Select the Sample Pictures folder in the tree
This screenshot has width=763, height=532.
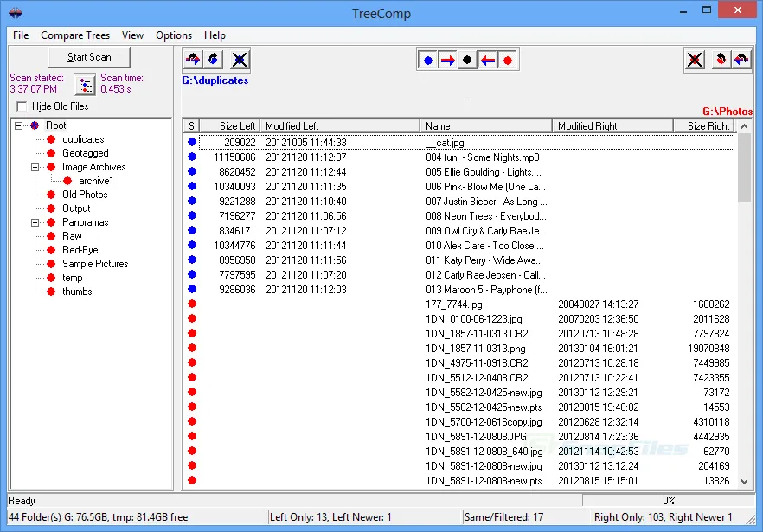95,264
